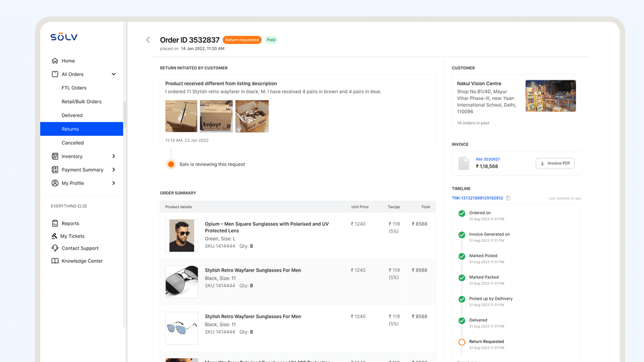This screenshot has width=644, height=362.
Task: Click the Order ID 3532837 heading
Action: pos(190,40)
